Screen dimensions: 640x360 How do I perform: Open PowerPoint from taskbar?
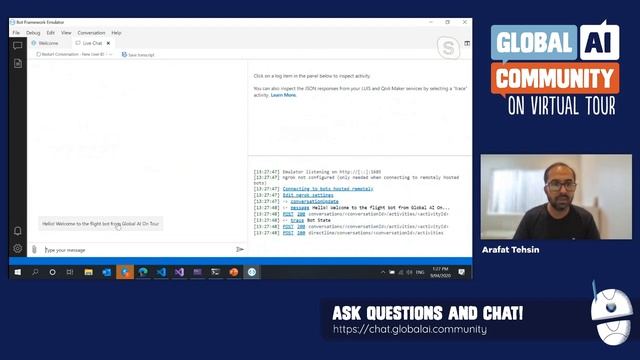(233, 272)
